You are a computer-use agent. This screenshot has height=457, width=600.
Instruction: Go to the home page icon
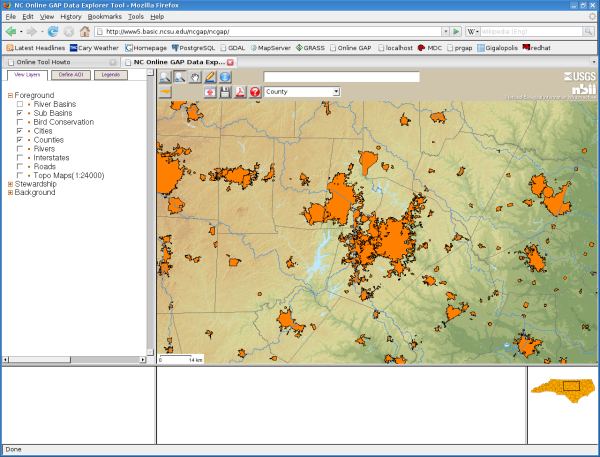[x=85, y=31]
